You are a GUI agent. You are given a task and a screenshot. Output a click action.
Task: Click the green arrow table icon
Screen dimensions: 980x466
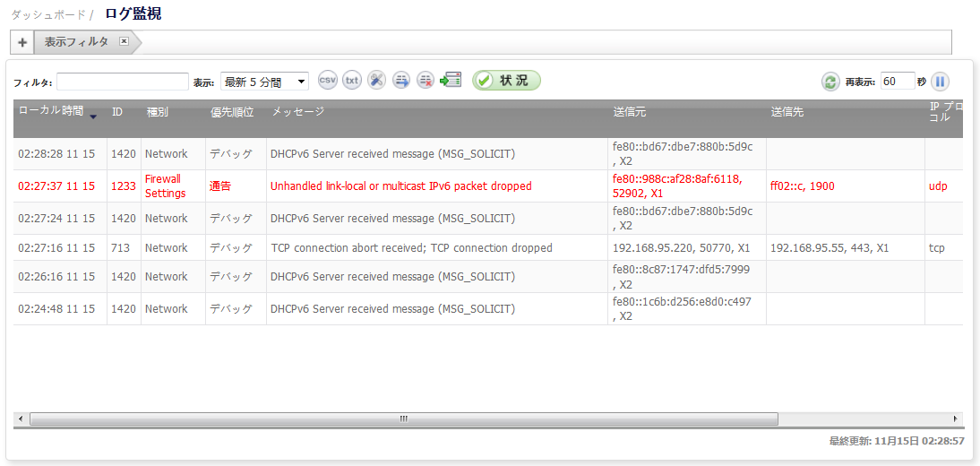(x=451, y=81)
